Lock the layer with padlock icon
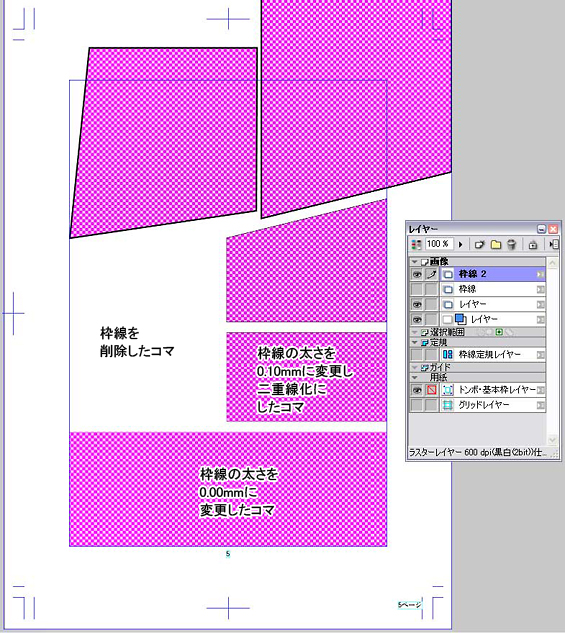565x633 pixels. coord(533,244)
